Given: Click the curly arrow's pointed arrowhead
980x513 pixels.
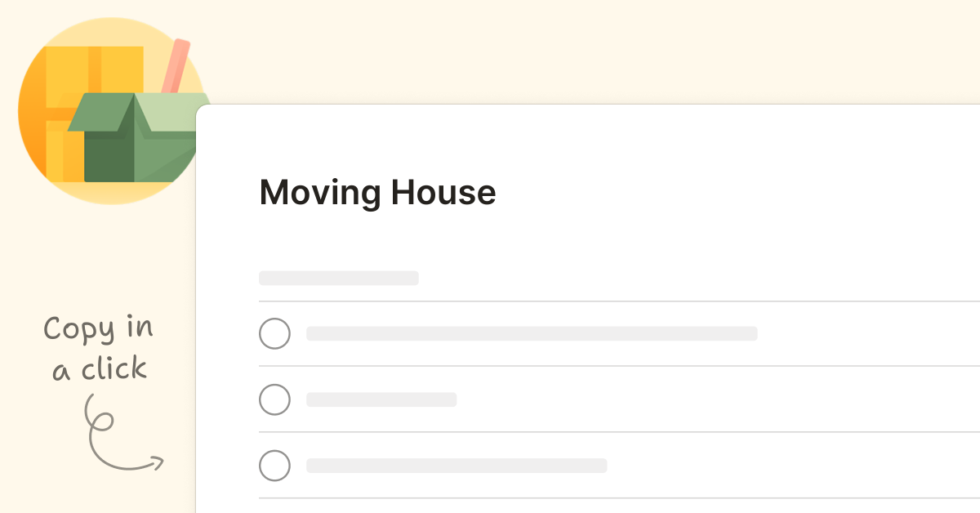Looking at the screenshot, I should point(157,463).
